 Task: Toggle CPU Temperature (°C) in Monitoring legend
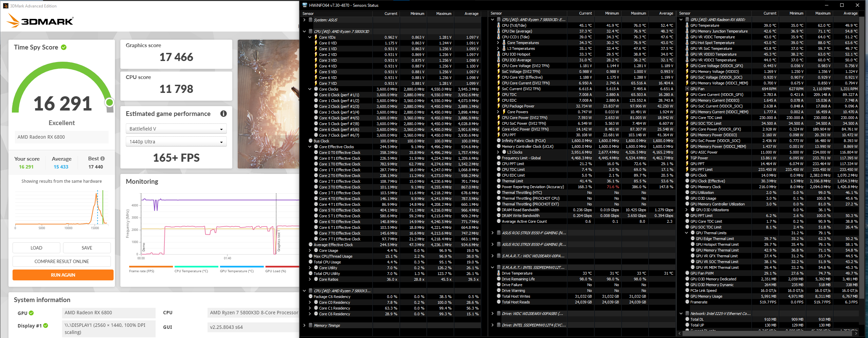tap(196, 269)
